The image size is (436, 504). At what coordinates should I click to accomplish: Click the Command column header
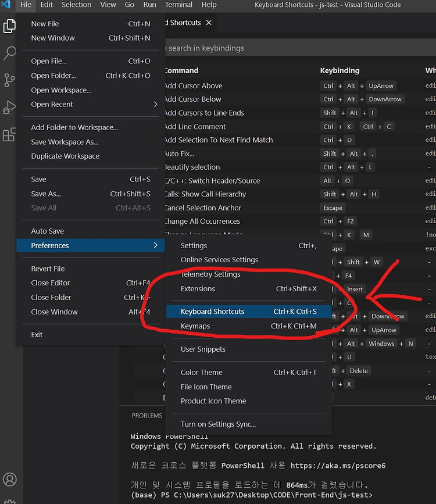click(181, 70)
